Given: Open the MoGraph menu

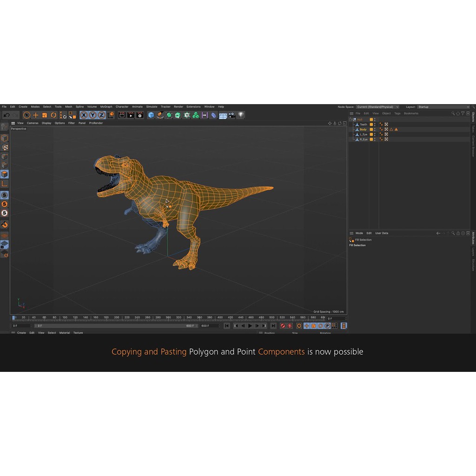Looking at the screenshot, I should [x=106, y=107].
